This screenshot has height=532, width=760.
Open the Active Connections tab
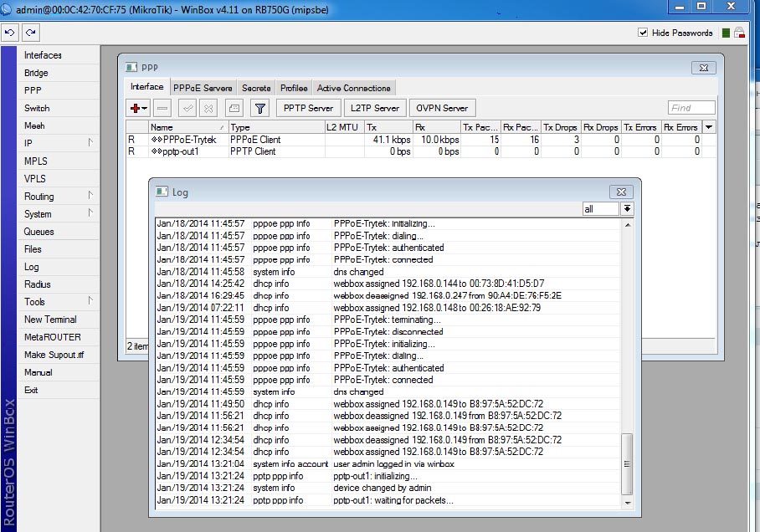pyautogui.click(x=354, y=88)
